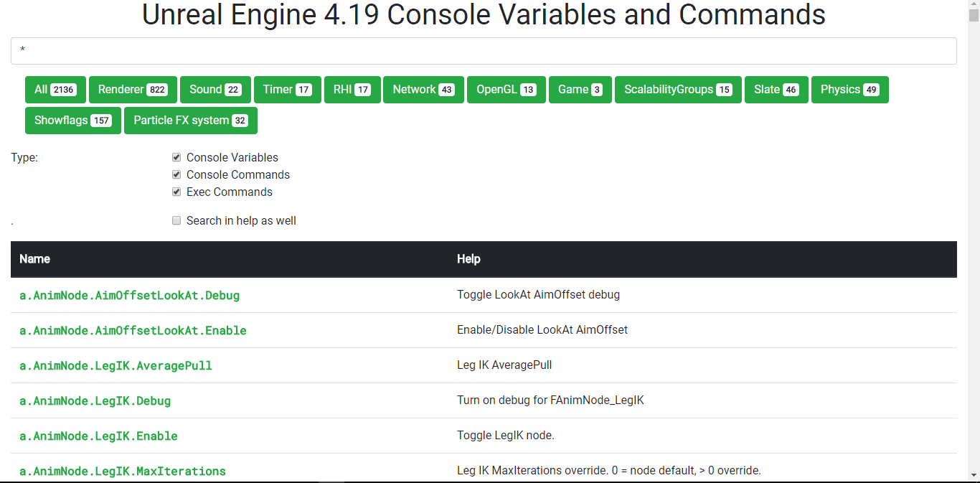Enable Search in help as well
The height and width of the screenshot is (483, 980).
tap(176, 220)
